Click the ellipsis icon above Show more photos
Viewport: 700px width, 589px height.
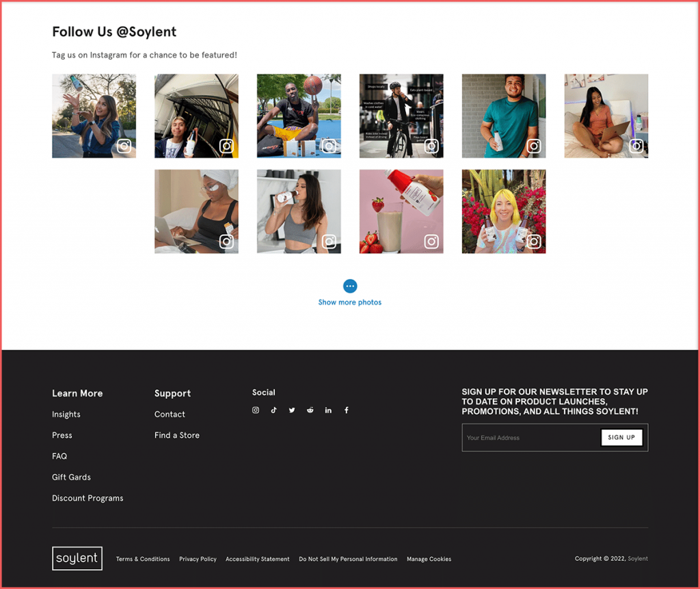[349, 286]
